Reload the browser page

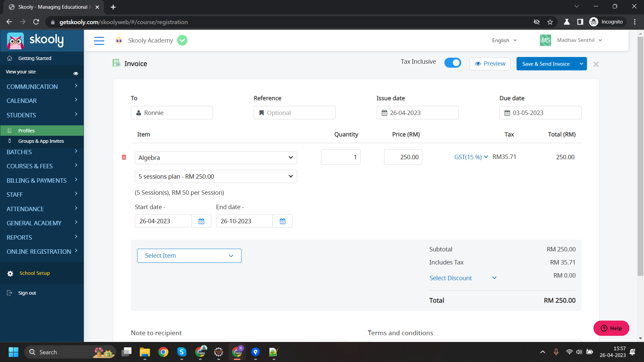(36, 22)
